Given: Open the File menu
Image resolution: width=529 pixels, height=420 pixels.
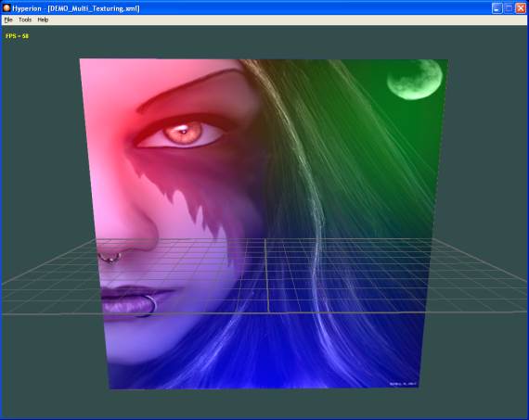Looking at the screenshot, I should coord(8,19).
